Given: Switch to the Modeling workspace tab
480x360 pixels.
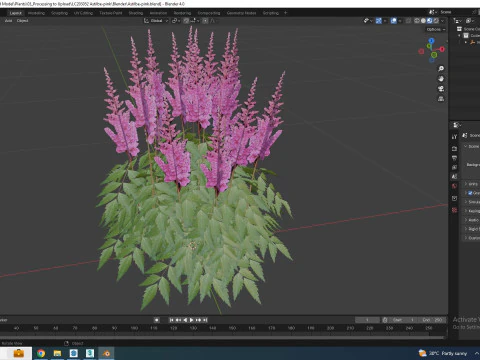Looking at the screenshot, I should (x=36, y=13).
